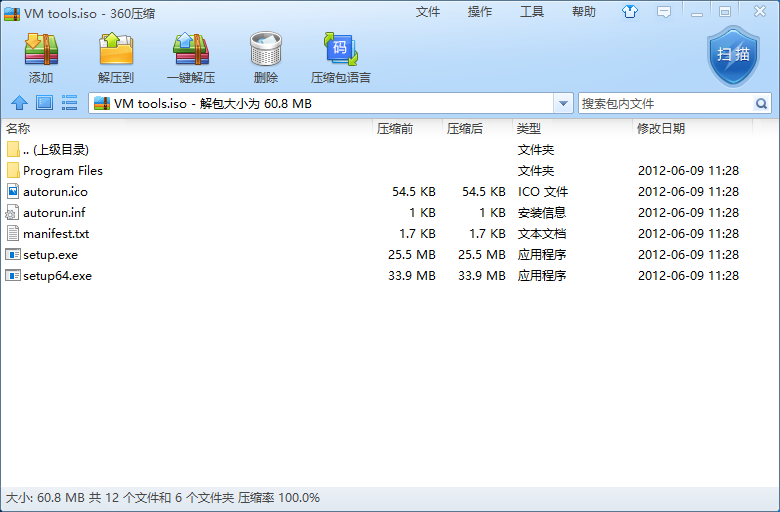
Task: Click the manifest.txt file icon
Action: (x=13, y=233)
